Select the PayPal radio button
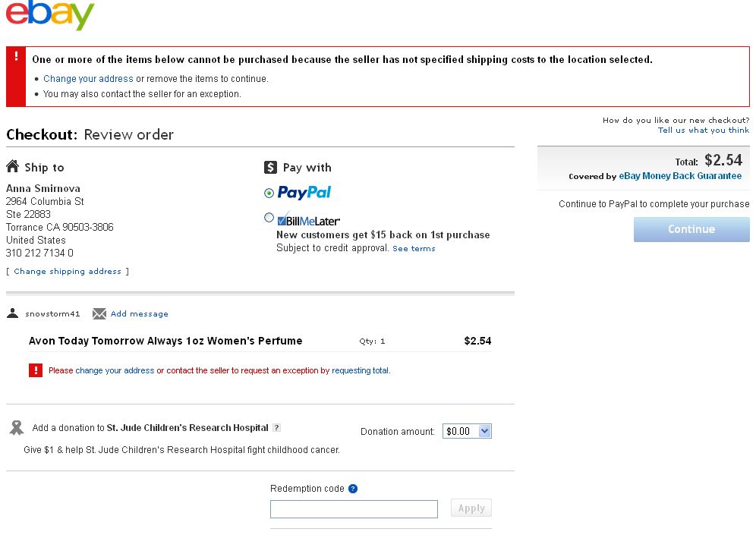 (x=269, y=193)
